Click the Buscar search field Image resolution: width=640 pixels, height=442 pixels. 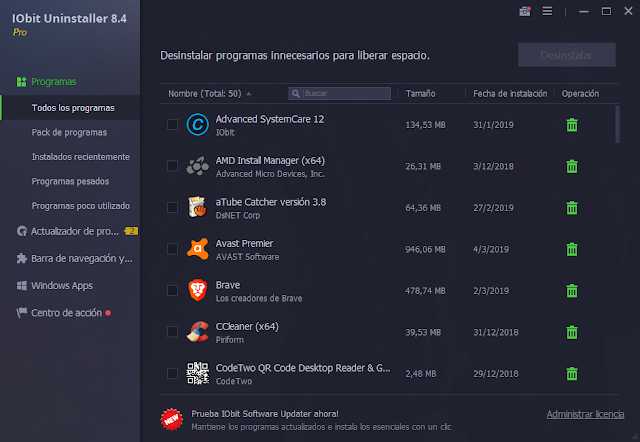tap(340, 93)
